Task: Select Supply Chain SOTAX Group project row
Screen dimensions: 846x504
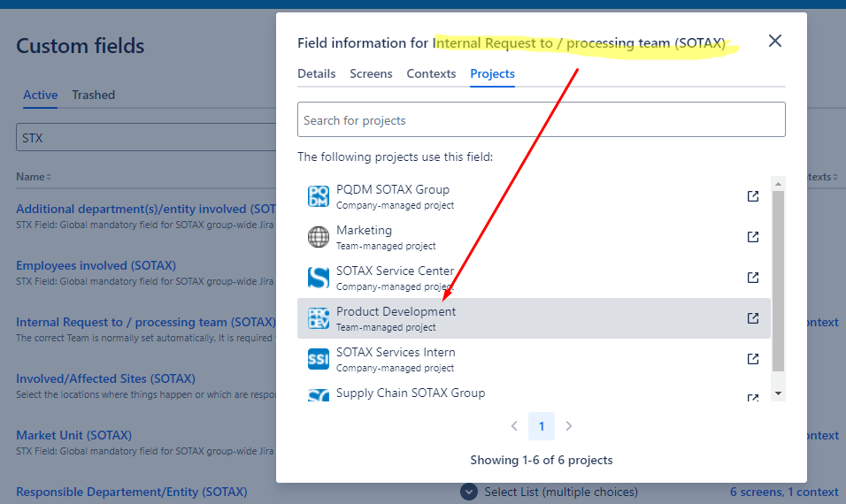Action: tap(534, 393)
